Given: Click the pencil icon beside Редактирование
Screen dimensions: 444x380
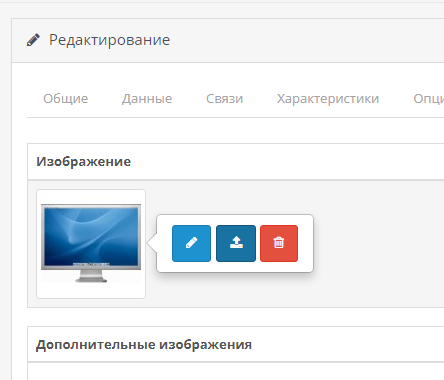Looking at the screenshot, I should (33, 40).
